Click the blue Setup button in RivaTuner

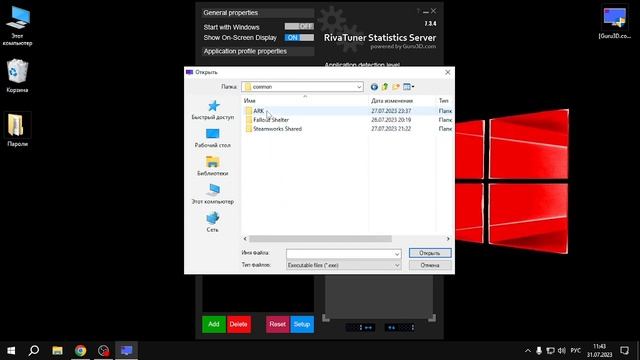(x=302, y=324)
